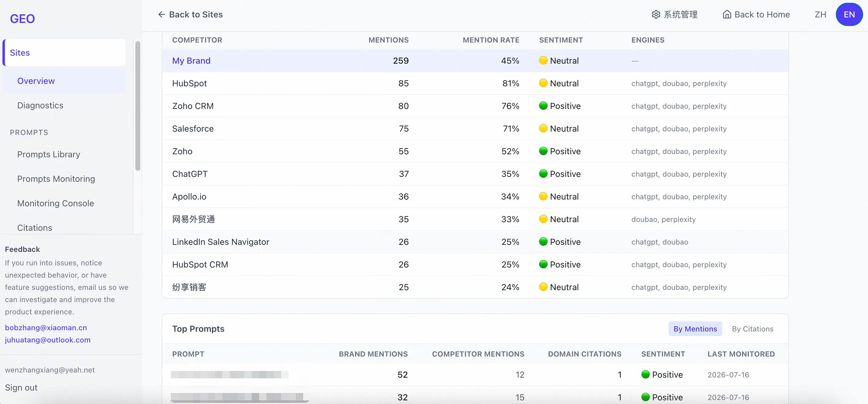868x404 pixels.
Task: Open Monitoring Console
Action: pyautogui.click(x=56, y=203)
